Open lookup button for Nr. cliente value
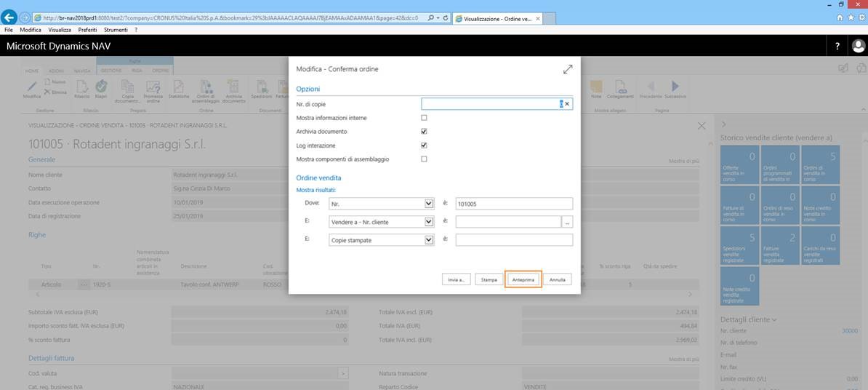Screen dimensions: 868x390 [x=568, y=222]
